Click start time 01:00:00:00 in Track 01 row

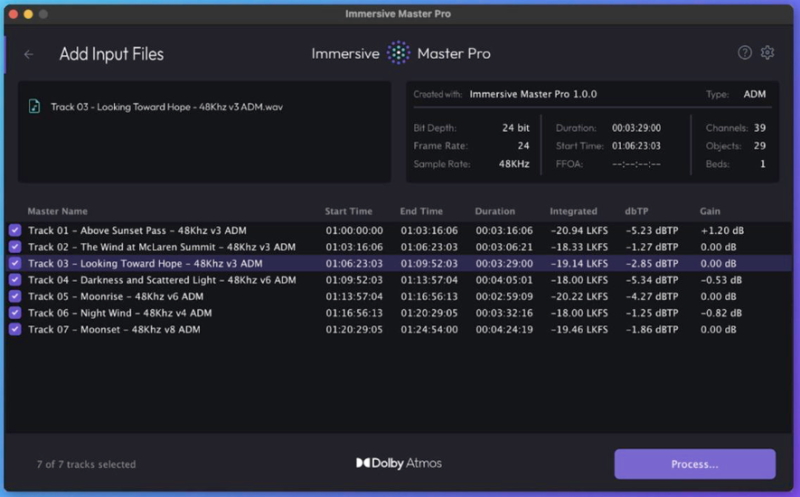[354, 230]
